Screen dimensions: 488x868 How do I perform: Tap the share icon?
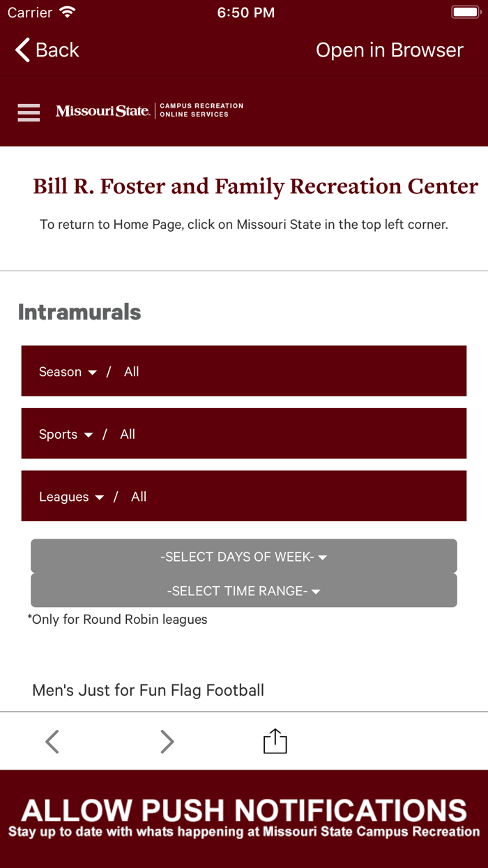coord(275,741)
